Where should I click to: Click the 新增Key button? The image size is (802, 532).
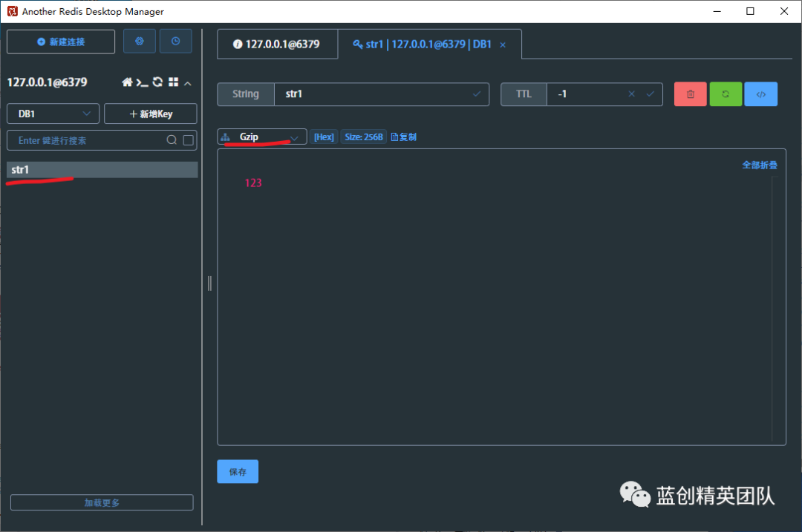(x=151, y=114)
